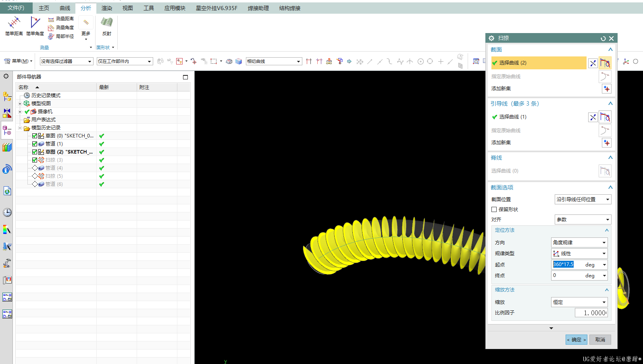Switch to the Home (主页) tab

(44, 8)
